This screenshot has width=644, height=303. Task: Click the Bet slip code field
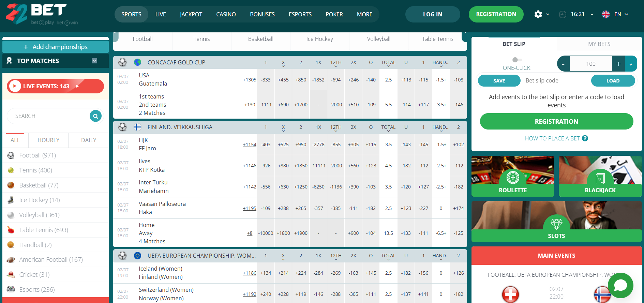click(x=556, y=81)
